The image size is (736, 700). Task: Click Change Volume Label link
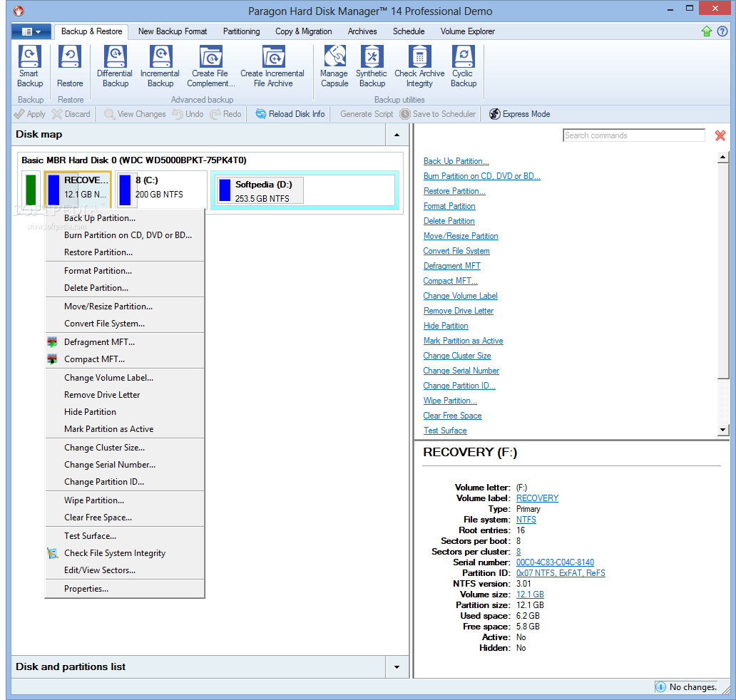pyautogui.click(x=460, y=296)
